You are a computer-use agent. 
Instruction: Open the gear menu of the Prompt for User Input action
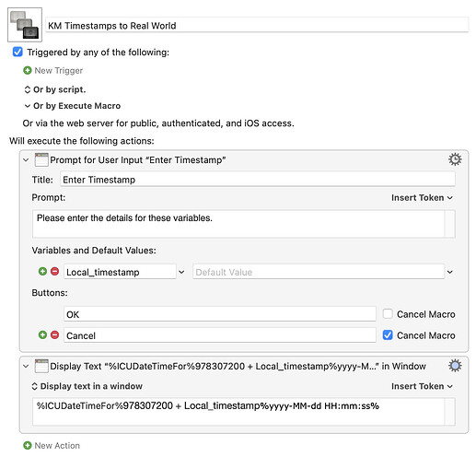[x=455, y=159]
